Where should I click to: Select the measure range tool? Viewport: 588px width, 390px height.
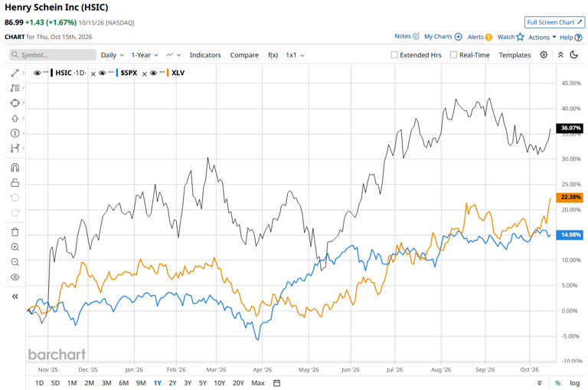(x=15, y=149)
